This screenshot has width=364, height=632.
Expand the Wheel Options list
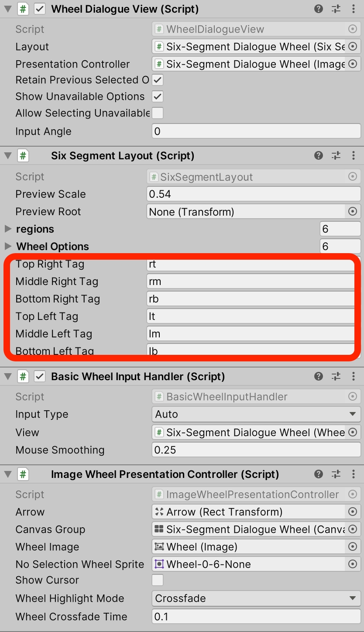8,247
